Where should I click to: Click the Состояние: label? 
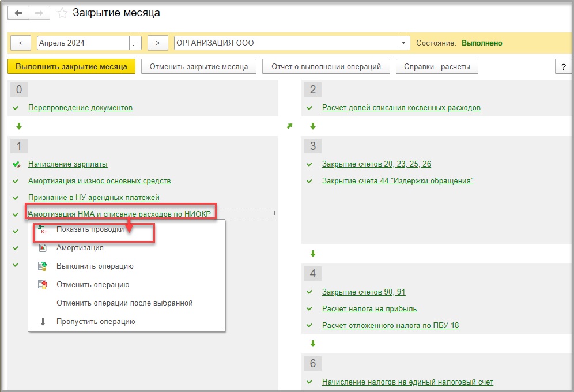point(436,43)
